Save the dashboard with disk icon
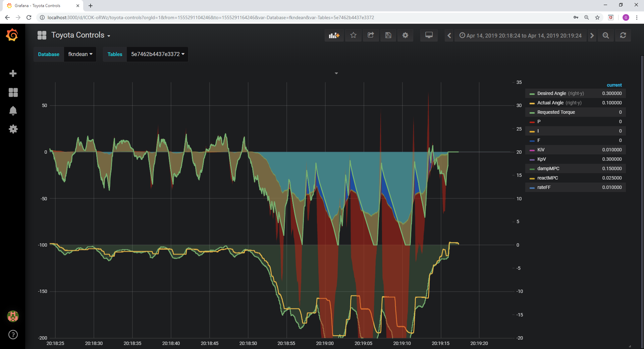The width and height of the screenshot is (644, 349). coord(388,35)
